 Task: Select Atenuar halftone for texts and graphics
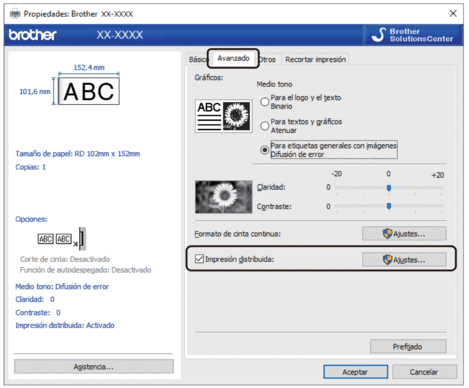pos(265,126)
